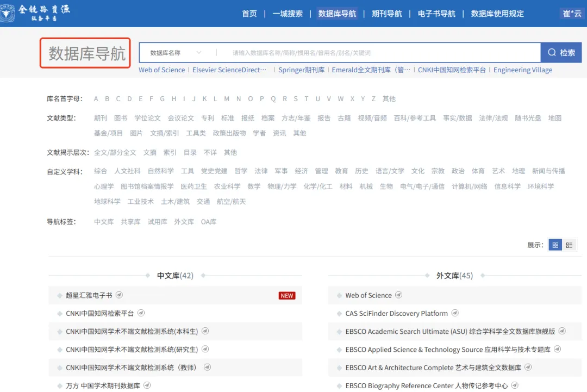Open link icon beside 万方 中国学术期刊数据库
587x392 pixels.
147,385
